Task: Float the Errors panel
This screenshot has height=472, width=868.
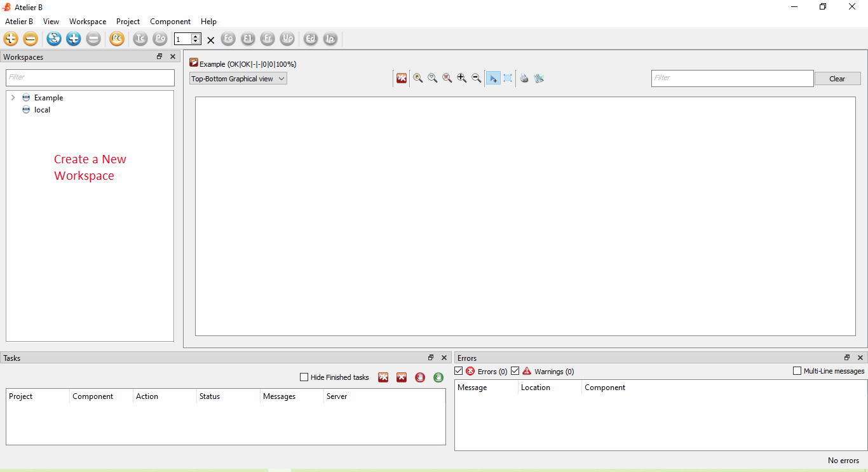Action: (847, 358)
